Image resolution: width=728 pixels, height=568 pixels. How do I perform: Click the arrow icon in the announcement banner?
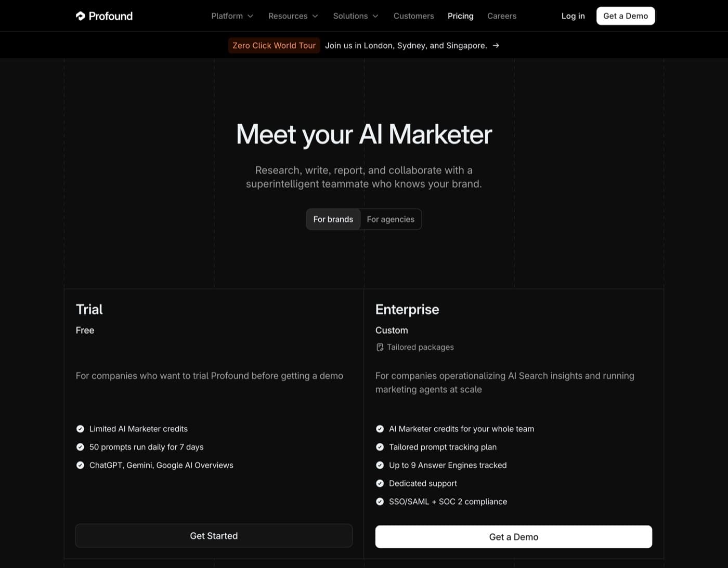[496, 45]
